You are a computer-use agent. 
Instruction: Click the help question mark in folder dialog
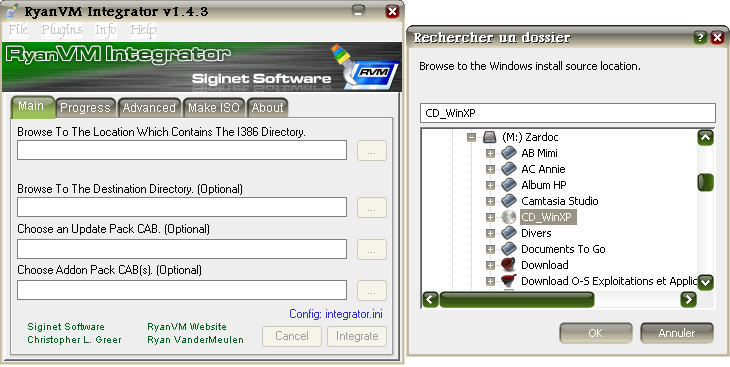(x=699, y=38)
